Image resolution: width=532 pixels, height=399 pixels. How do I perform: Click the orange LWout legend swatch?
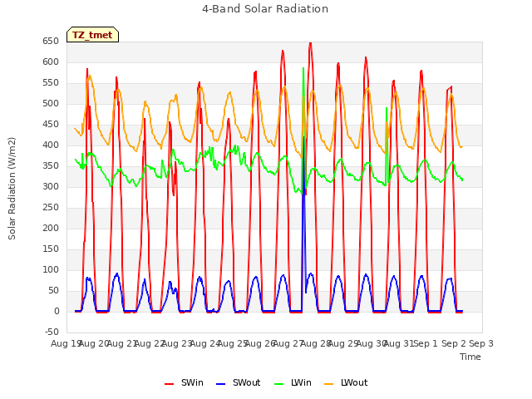coord(329,384)
